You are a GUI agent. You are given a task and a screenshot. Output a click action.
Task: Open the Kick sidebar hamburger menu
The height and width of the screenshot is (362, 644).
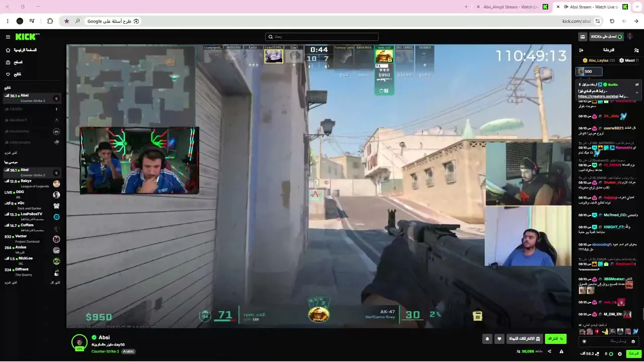click(8, 37)
